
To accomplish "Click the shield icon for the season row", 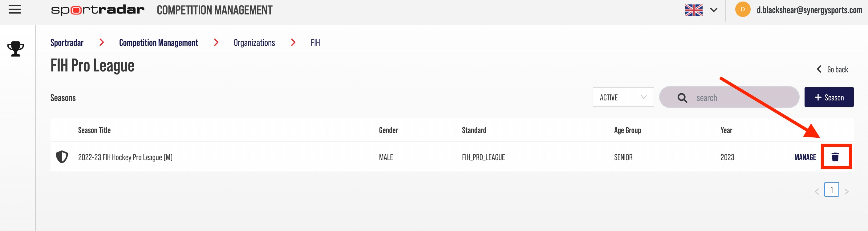I will (x=62, y=157).
